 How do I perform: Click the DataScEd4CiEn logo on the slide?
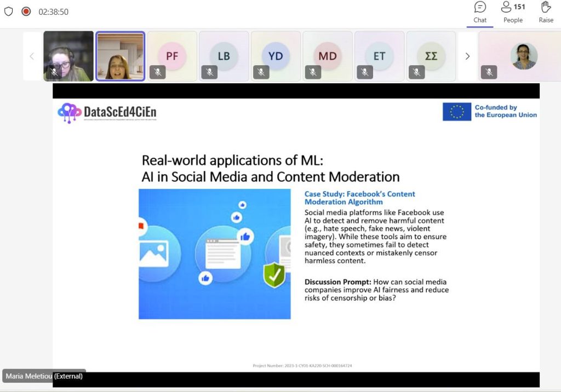107,112
